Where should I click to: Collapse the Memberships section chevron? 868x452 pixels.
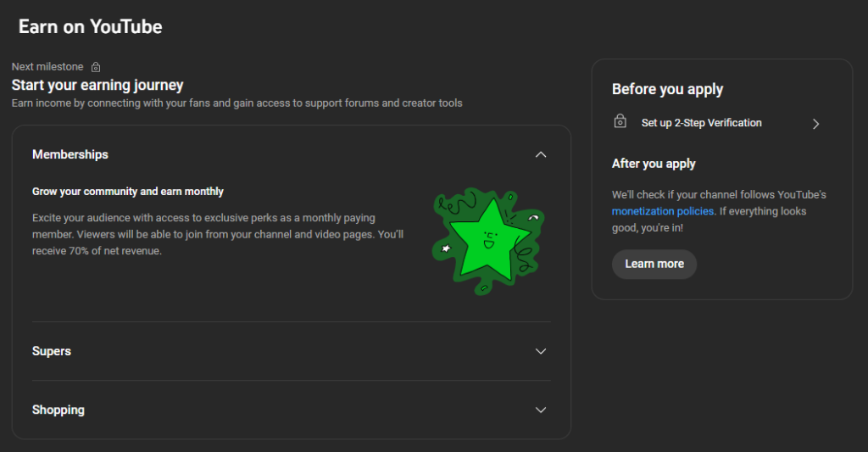[x=541, y=154]
